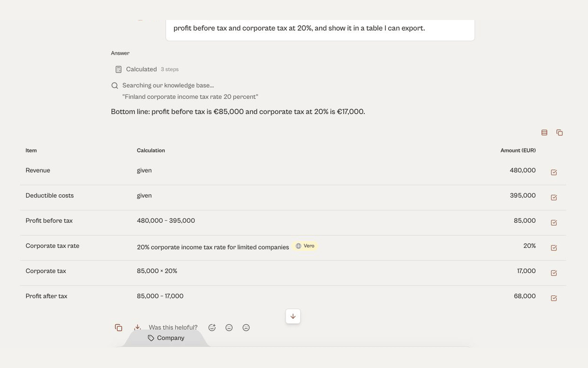Jump to bottom with the down-arrow button
This screenshot has width=588, height=368.
tap(293, 316)
